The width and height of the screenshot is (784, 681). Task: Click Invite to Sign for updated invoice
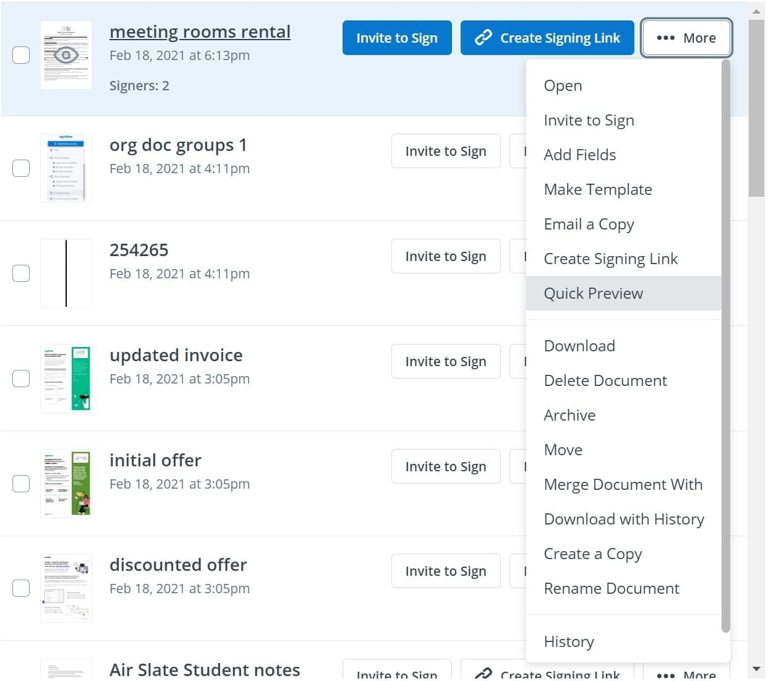click(445, 361)
